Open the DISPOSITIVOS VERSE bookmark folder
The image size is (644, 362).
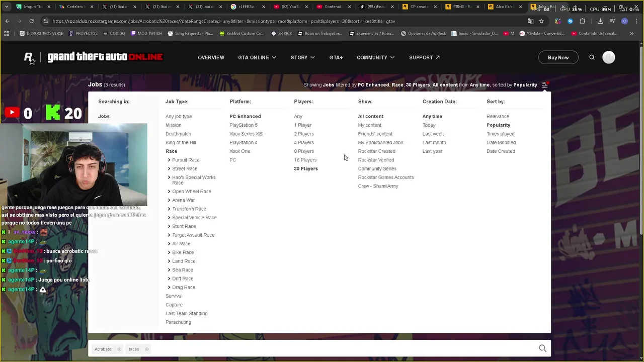[x=41, y=34]
